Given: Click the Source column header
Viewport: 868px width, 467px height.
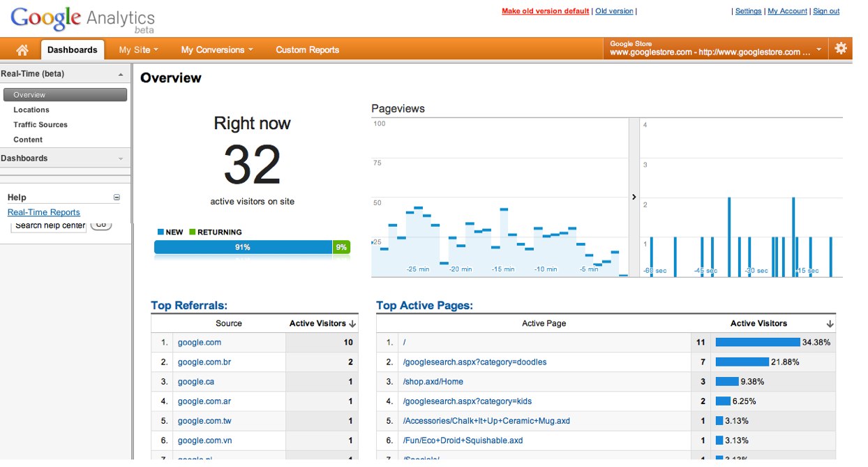Looking at the screenshot, I should (x=229, y=323).
